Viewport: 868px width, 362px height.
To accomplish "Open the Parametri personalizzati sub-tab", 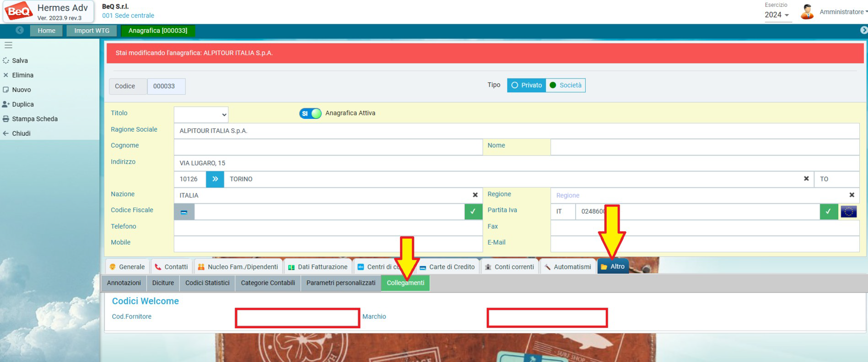I will click(x=341, y=283).
